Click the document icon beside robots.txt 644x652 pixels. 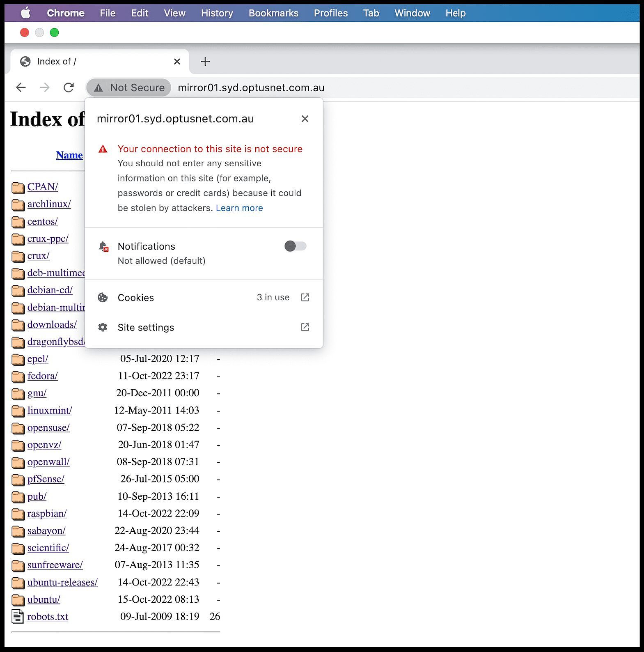click(x=18, y=617)
